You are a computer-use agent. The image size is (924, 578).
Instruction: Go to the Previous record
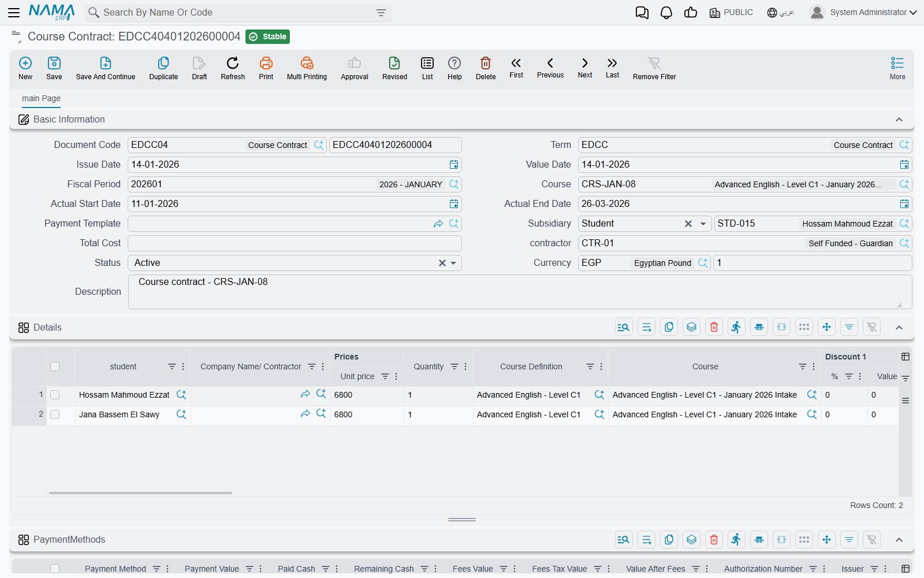pyautogui.click(x=550, y=68)
